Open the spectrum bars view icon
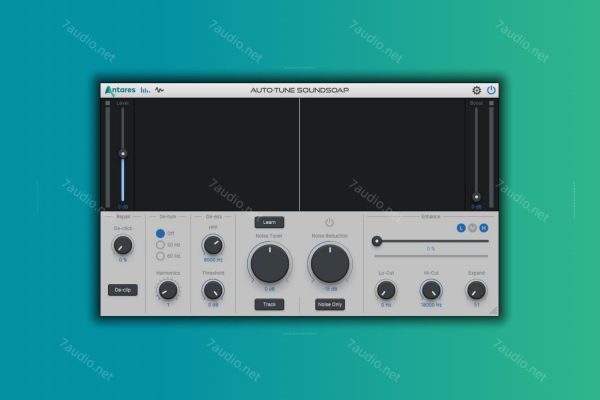The width and height of the screenshot is (600, 400). [x=145, y=90]
